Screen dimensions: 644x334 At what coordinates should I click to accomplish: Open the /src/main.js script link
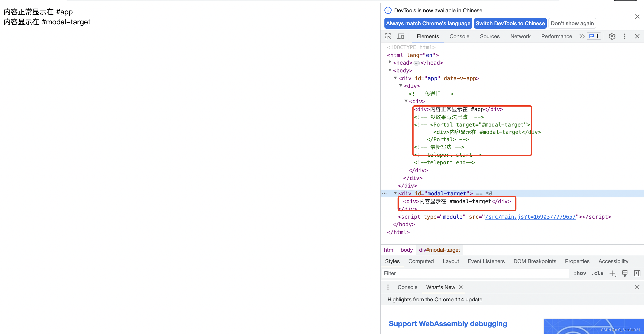tap(530, 217)
